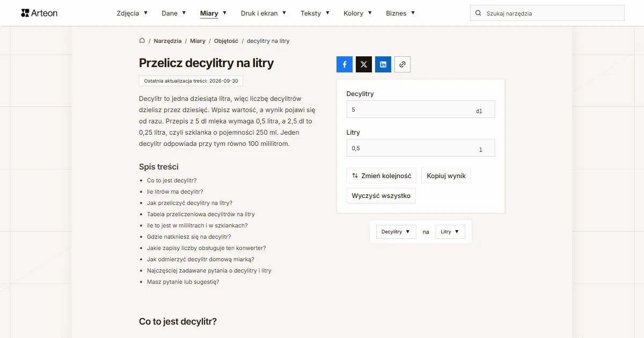Screen dimensions: 644x338
Task: Open the Biznes menu
Action: pos(400,13)
